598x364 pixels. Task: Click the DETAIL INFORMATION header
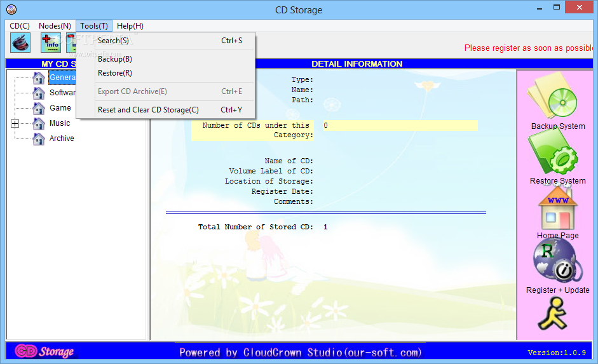pos(357,64)
